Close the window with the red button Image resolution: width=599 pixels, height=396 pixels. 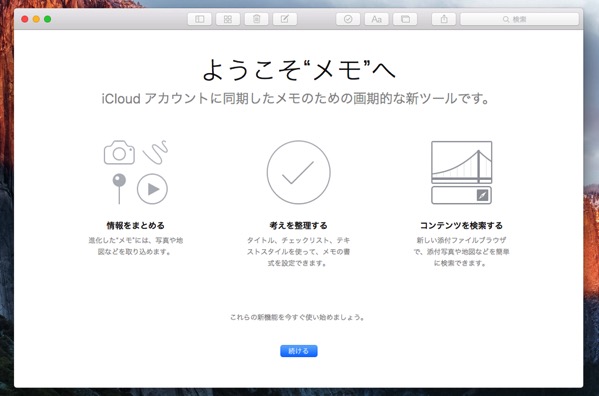pos(25,19)
